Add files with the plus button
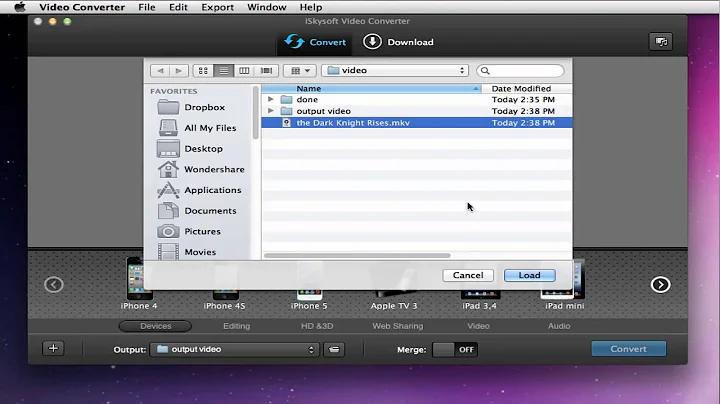 point(53,348)
